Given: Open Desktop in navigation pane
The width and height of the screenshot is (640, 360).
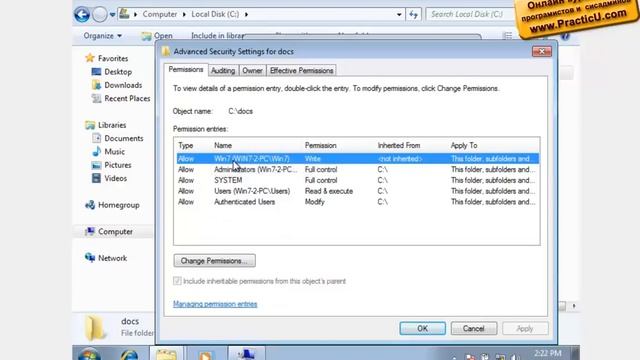Looking at the screenshot, I should [x=112, y=72].
